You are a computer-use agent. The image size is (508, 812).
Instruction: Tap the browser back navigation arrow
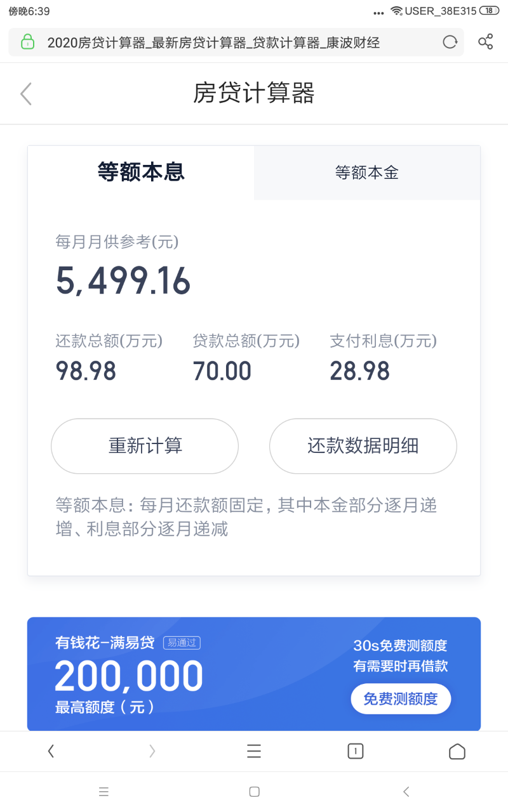click(51, 751)
